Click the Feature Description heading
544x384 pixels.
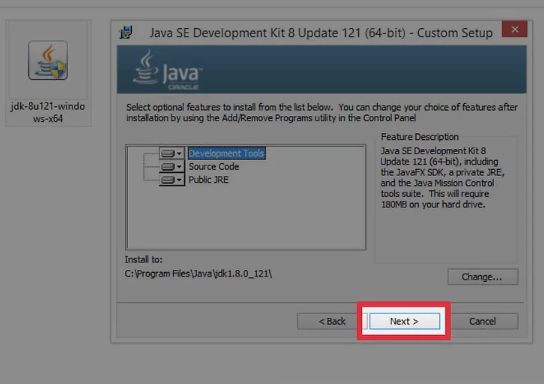click(x=420, y=137)
